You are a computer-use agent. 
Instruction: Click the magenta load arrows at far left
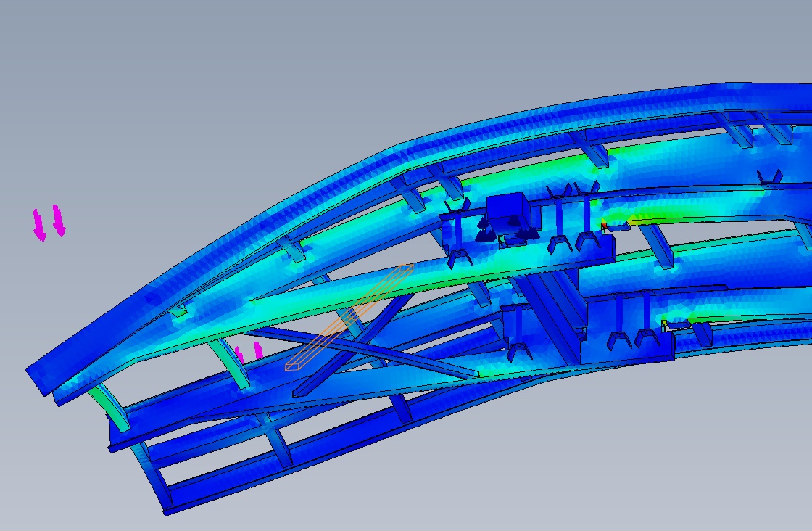49,223
